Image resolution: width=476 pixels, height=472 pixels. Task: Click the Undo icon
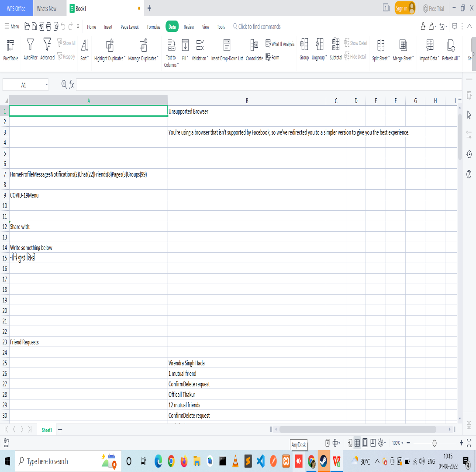pos(63,26)
